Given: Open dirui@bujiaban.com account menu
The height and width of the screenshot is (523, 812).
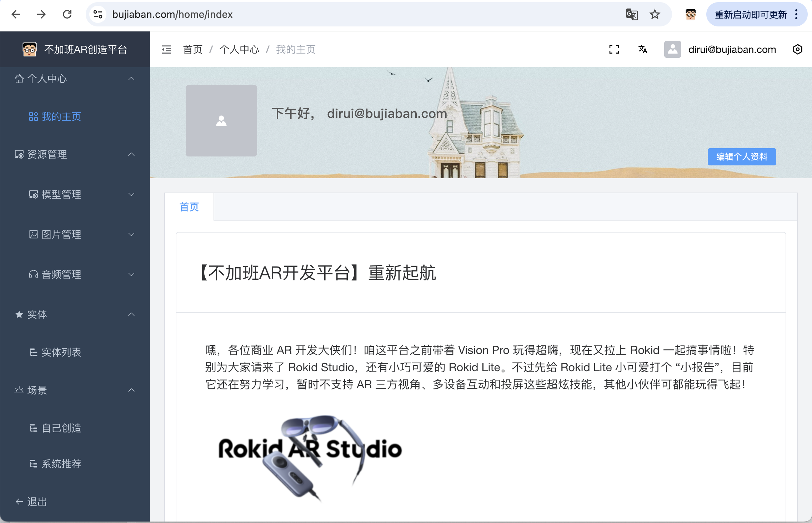Looking at the screenshot, I should (732, 49).
